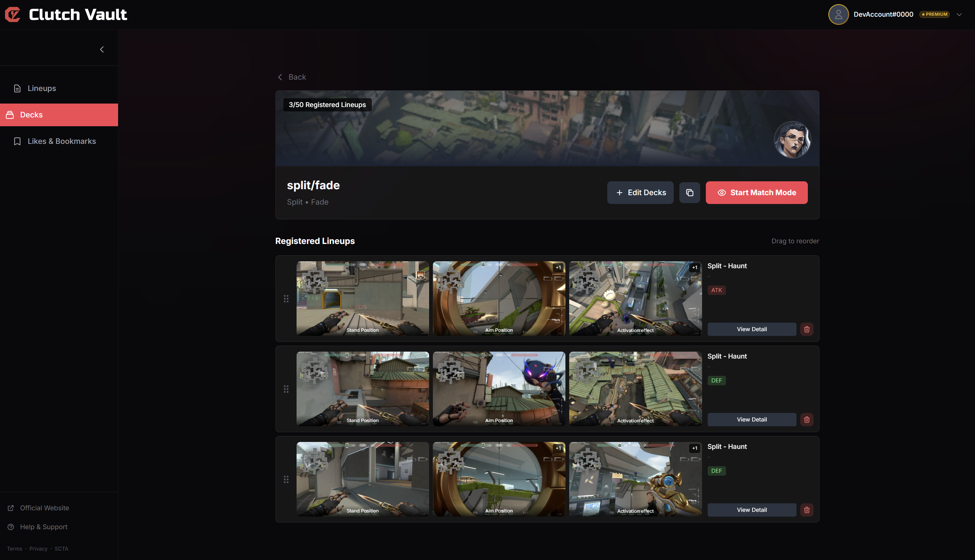The width and height of the screenshot is (975, 560).
Task: Delete the first Split - Haunt lineup
Action: [x=807, y=329]
